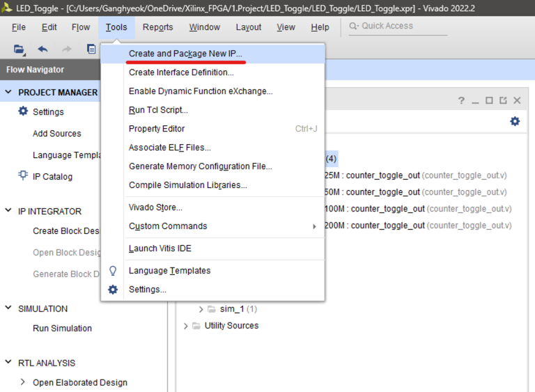Image resolution: width=535 pixels, height=392 pixels.
Task: Open the Reports menu
Action: 157,27
